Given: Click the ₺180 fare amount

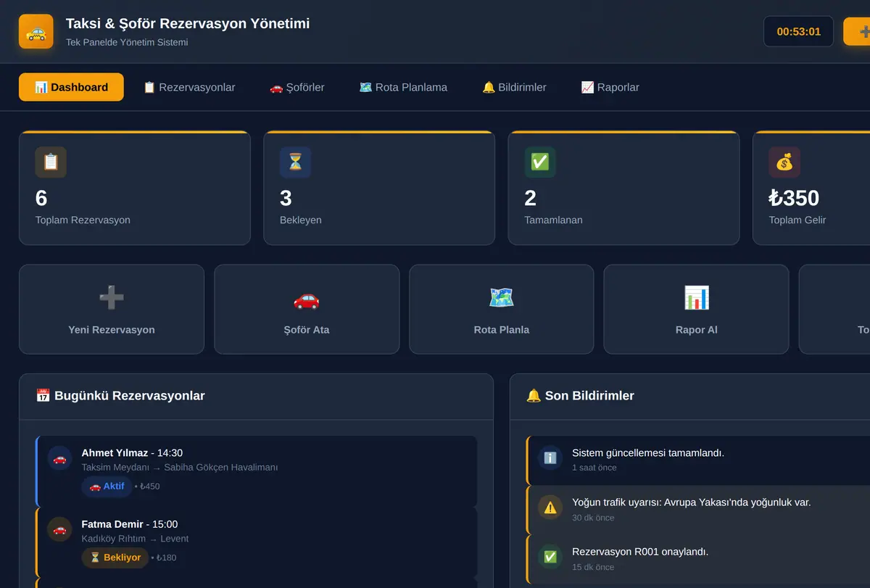Looking at the screenshot, I should (x=166, y=558).
